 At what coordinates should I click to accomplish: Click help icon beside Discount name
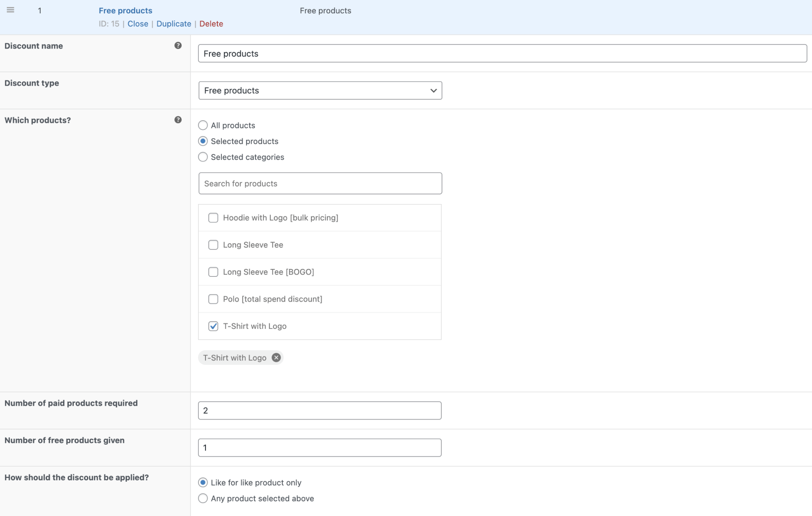point(178,46)
